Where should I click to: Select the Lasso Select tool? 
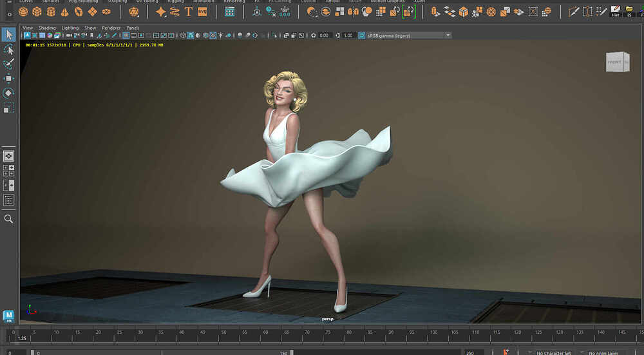(8, 50)
